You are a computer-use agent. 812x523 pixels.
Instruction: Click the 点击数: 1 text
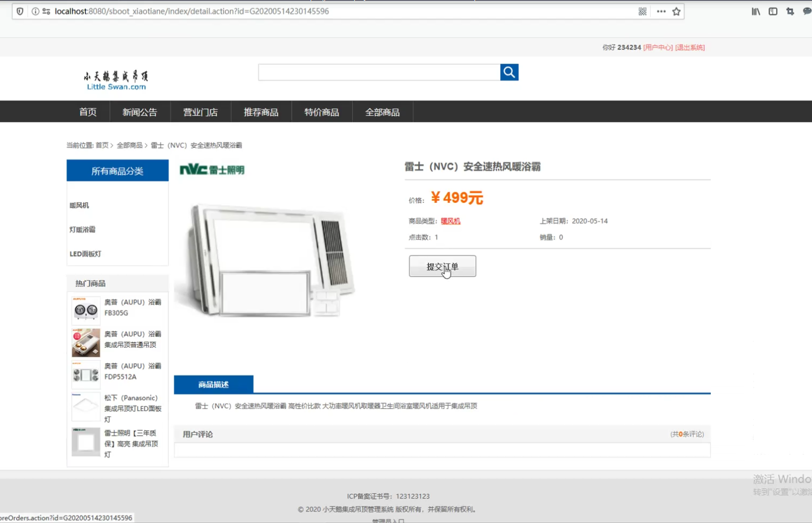tap(424, 237)
